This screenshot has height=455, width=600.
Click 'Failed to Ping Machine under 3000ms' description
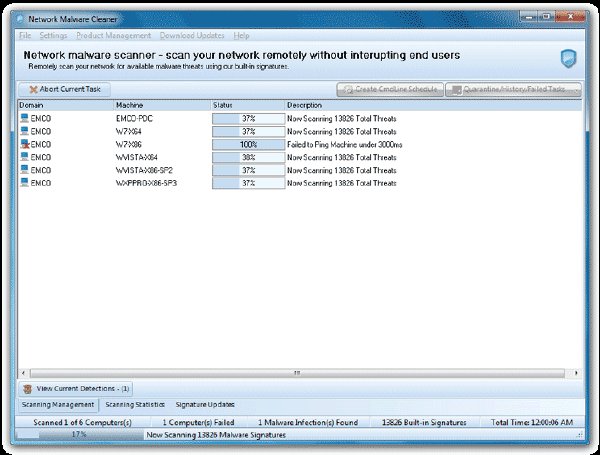(x=345, y=145)
